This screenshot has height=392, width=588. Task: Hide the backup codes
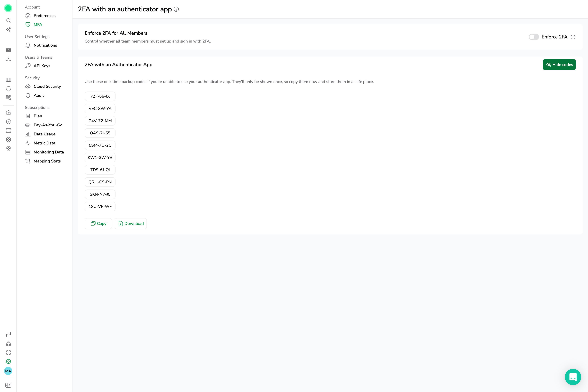[559, 65]
